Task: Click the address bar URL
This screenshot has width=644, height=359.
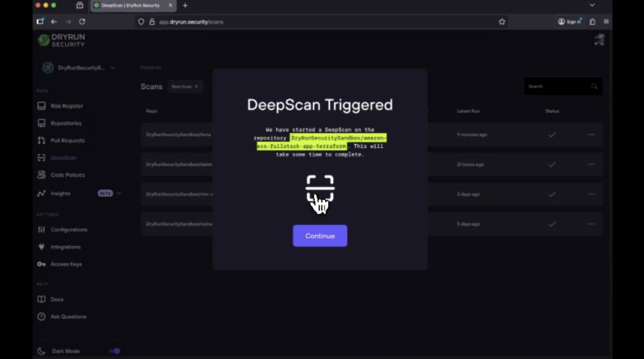Action: pos(191,22)
